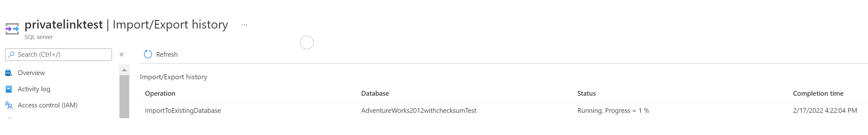This screenshot has width=868, height=135.
Task: Click the search magnifier icon
Action: (x=11, y=55)
